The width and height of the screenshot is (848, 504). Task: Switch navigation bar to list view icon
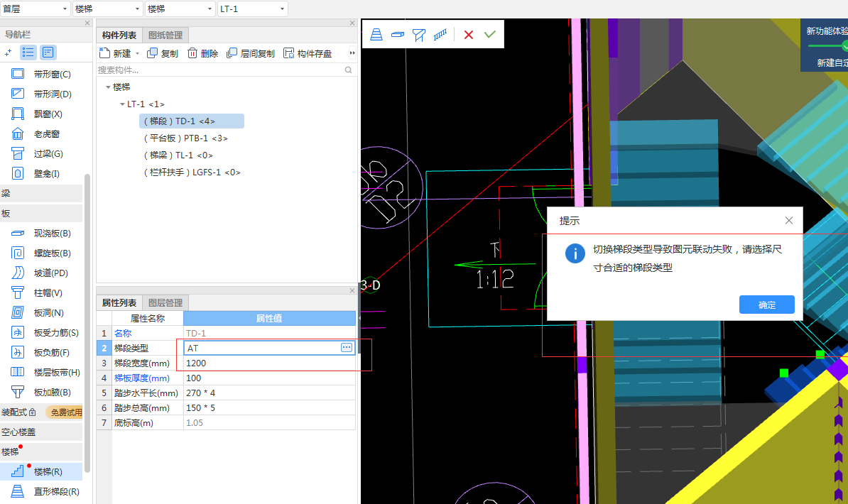click(x=28, y=53)
